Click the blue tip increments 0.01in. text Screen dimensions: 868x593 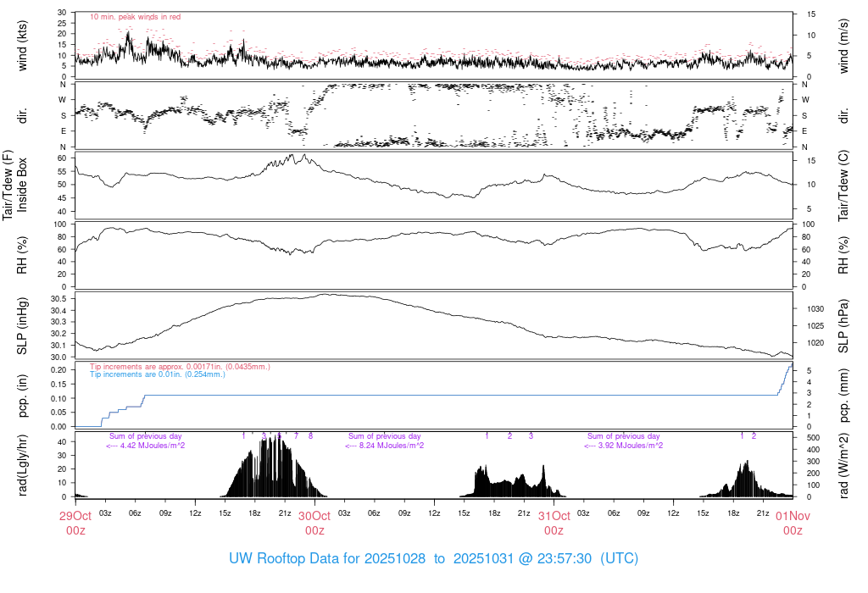point(158,374)
